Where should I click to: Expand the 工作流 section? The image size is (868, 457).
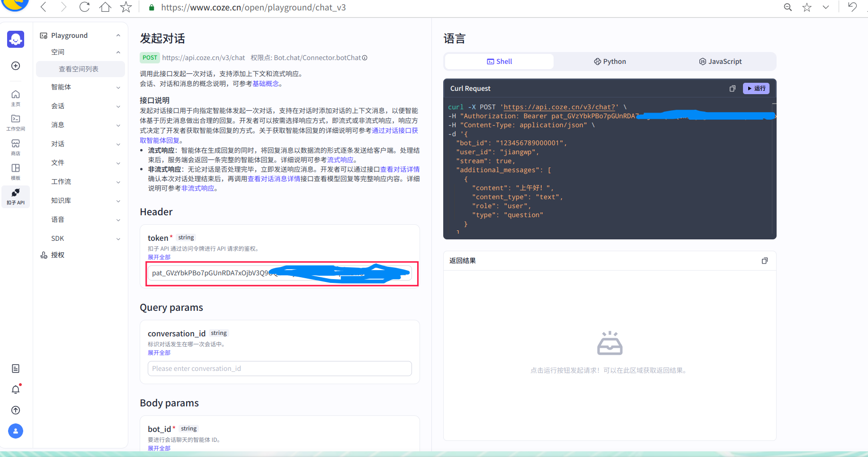point(118,182)
